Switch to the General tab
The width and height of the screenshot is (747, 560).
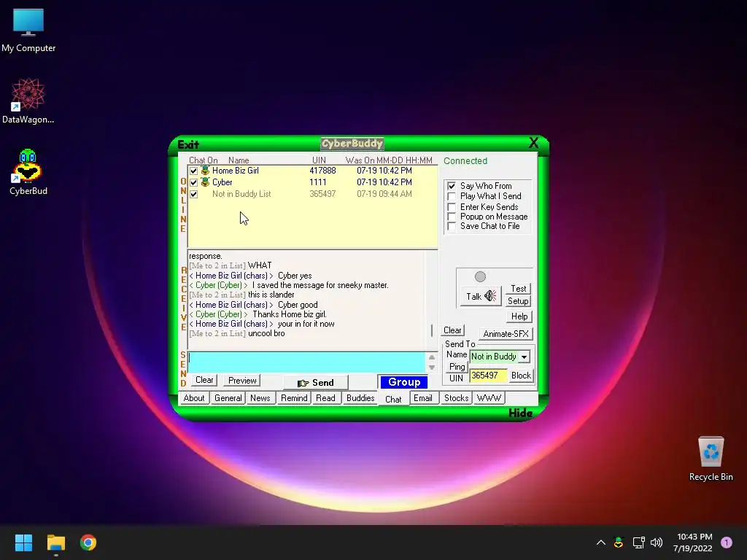[x=228, y=398]
